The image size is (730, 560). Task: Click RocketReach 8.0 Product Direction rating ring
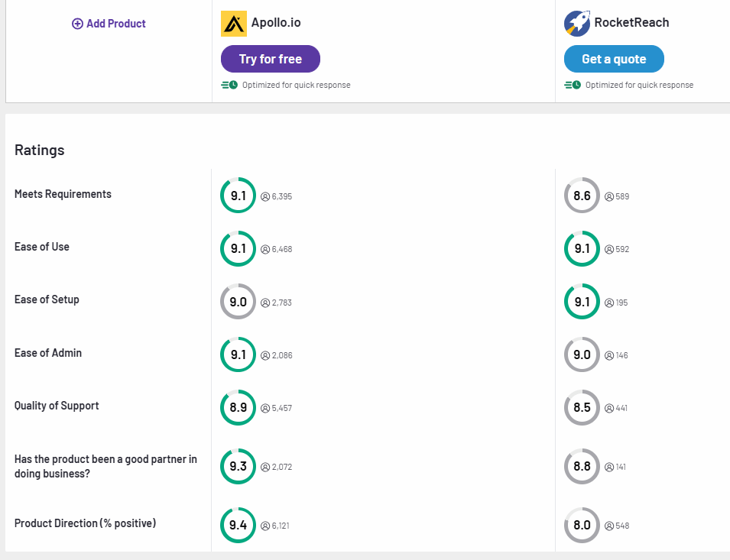coord(582,525)
